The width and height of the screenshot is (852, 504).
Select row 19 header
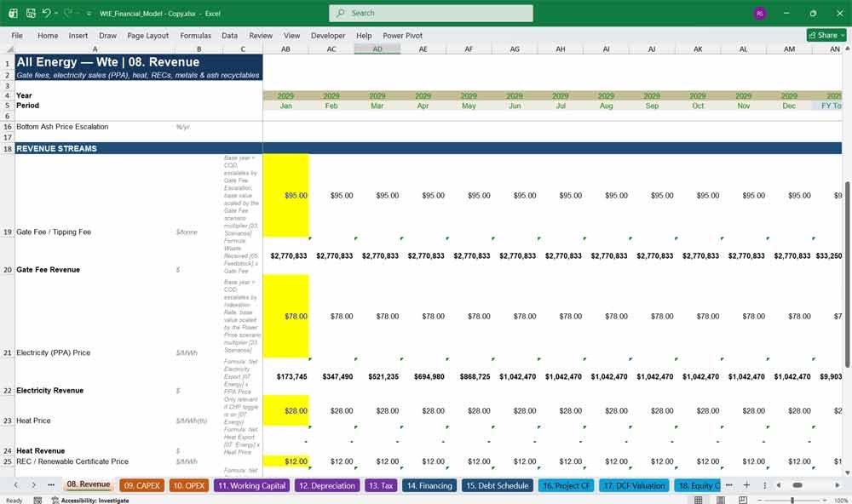click(x=8, y=195)
